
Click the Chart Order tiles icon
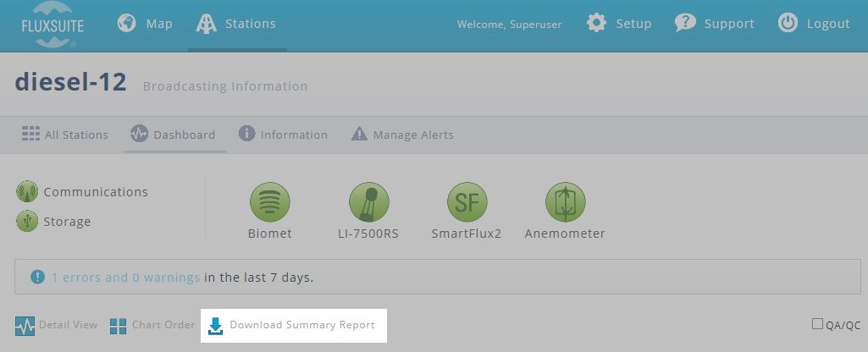118,326
